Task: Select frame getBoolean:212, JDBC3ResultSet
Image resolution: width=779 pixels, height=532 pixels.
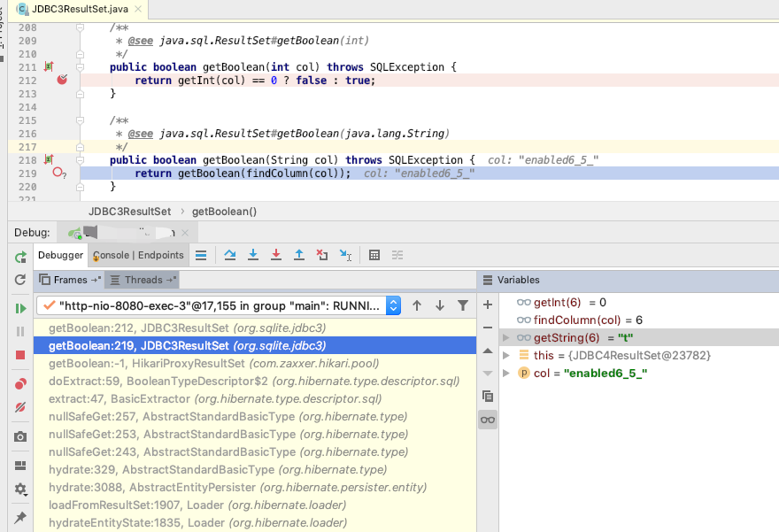Action: pos(255,328)
